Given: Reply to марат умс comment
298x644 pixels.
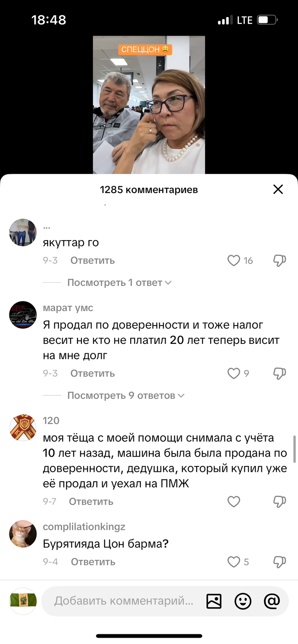Looking at the screenshot, I should tap(92, 374).
